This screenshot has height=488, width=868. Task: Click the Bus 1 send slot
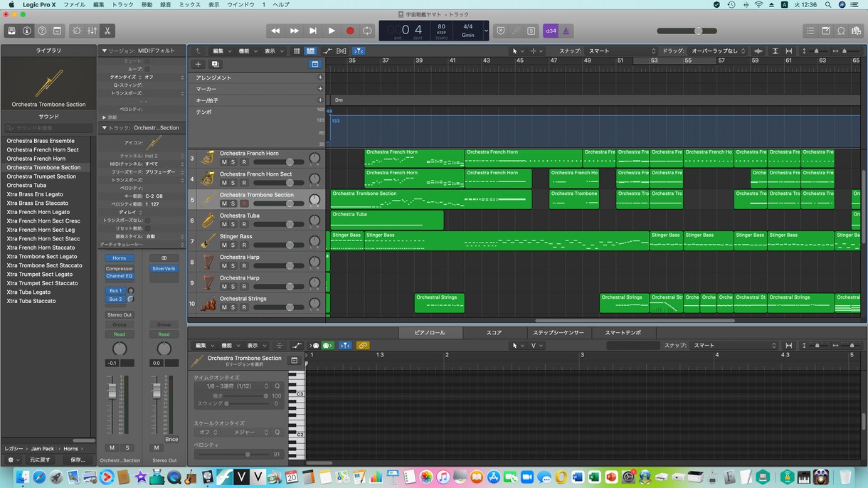coord(115,291)
